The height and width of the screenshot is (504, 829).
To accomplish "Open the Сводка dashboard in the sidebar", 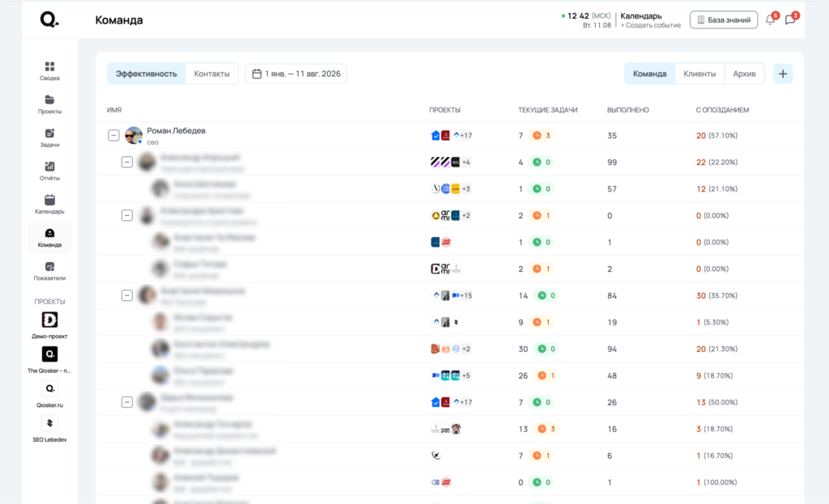I will point(49,71).
